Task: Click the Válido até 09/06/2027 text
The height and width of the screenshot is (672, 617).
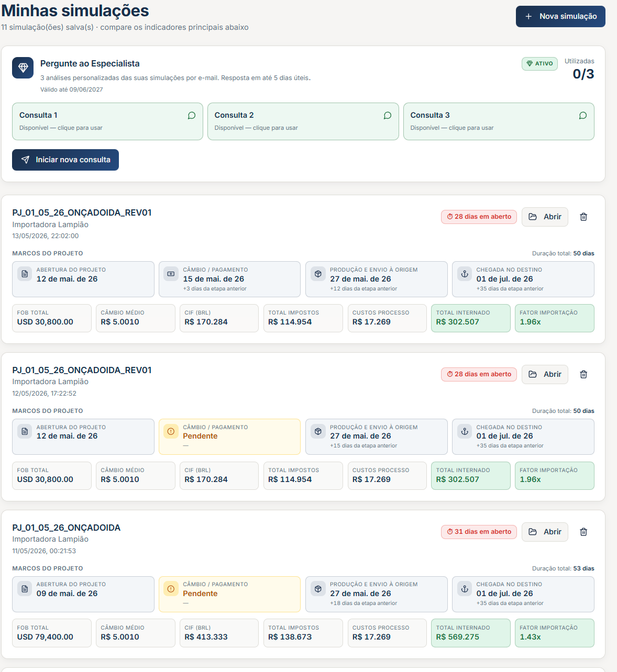Action: pyautogui.click(x=71, y=89)
